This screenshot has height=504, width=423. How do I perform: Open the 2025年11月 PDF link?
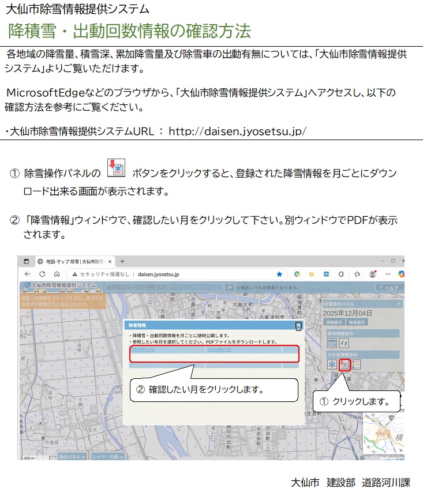tap(143, 349)
